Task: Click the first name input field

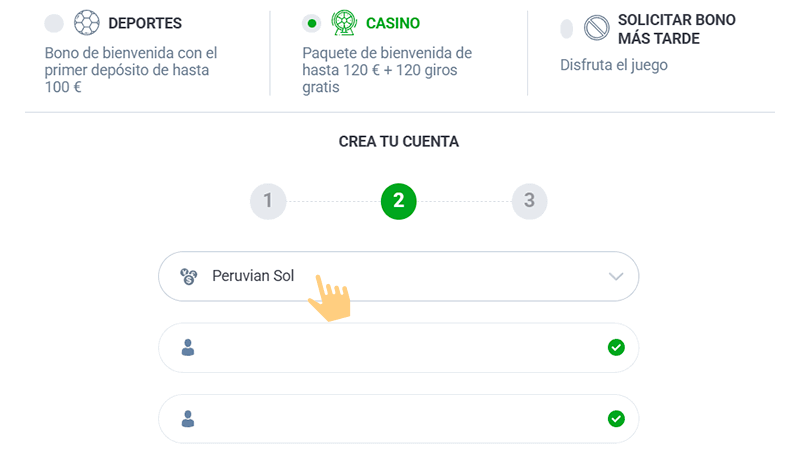Action: (398, 348)
